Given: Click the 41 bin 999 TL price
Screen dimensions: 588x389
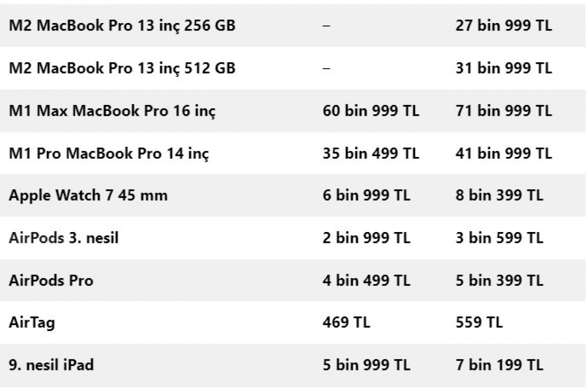Looking at the screenshot, I should click(x=504, y=153).
